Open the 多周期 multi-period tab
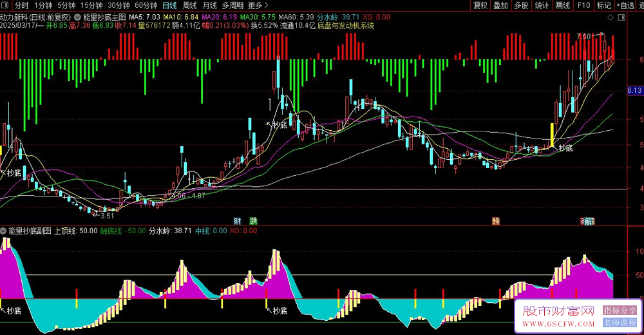 232,5
